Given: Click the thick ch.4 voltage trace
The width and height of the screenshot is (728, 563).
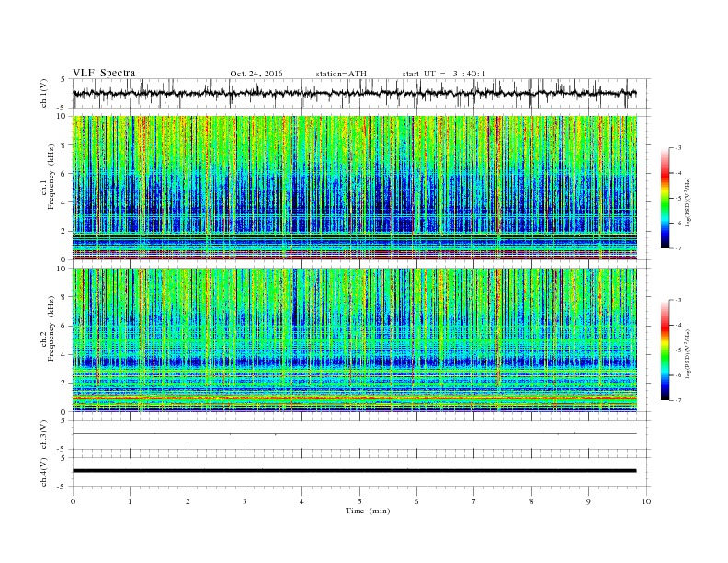Looking at the screenshot, I should [354, 471].
